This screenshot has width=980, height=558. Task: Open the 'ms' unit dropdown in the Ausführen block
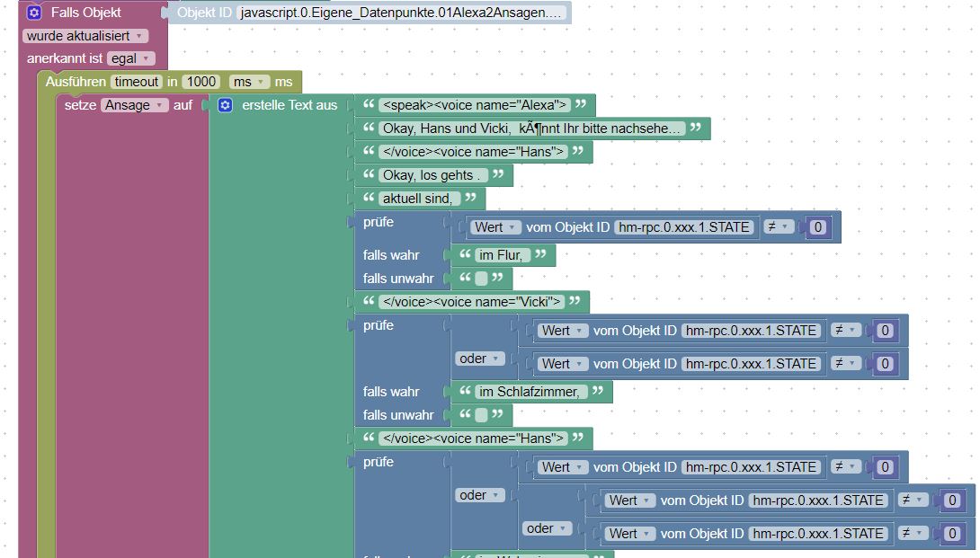pos(249,82)
